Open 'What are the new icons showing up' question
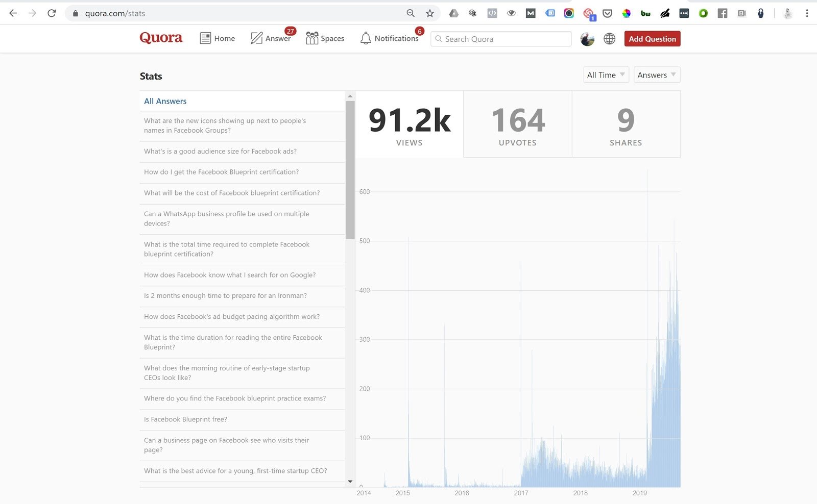 tap(242, 125)
